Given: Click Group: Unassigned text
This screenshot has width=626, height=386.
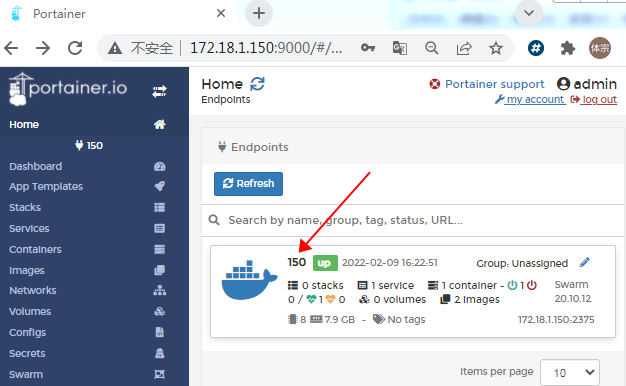Looking at the screenshot, I should pos(522,263).
